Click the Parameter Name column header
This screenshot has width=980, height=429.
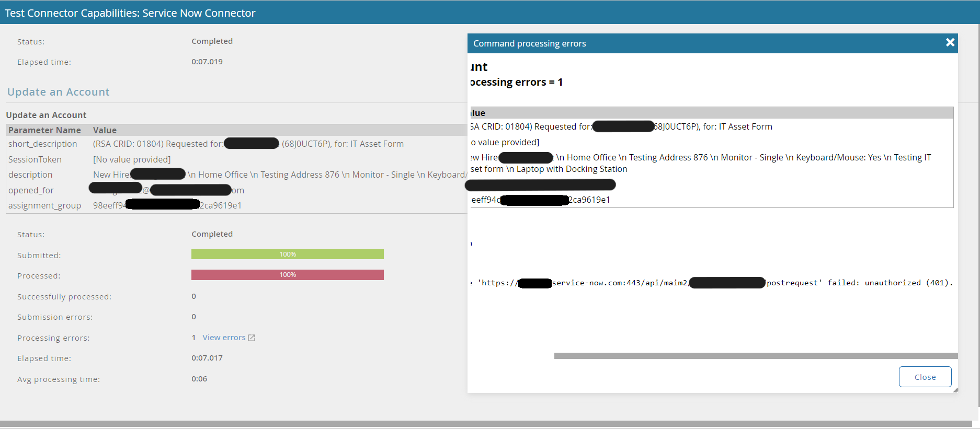(x=44, y=130)
